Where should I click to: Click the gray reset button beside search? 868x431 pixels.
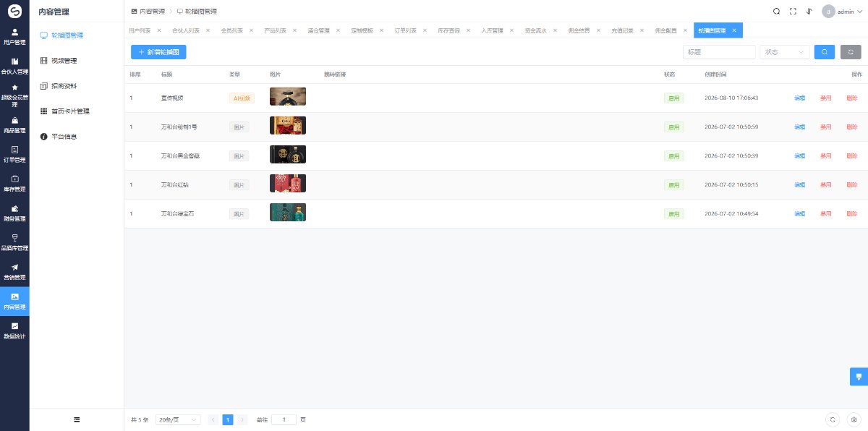pos(851,52)
